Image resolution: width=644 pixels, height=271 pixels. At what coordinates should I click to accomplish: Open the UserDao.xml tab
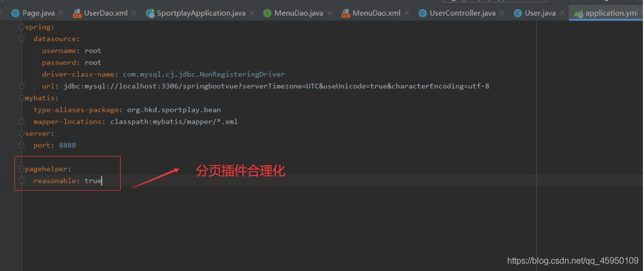click(x=106, y=13)
